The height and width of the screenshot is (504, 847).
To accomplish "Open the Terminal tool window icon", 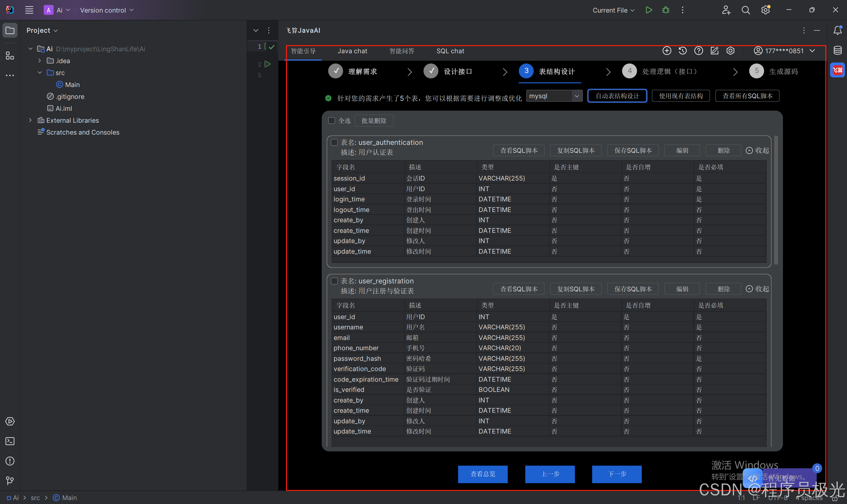I will [10, 441].
